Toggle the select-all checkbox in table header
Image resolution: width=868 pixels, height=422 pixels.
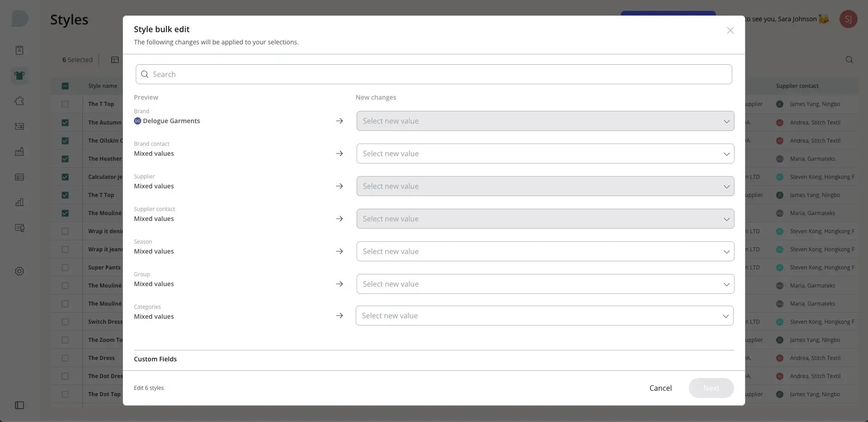tap(65, 86)
